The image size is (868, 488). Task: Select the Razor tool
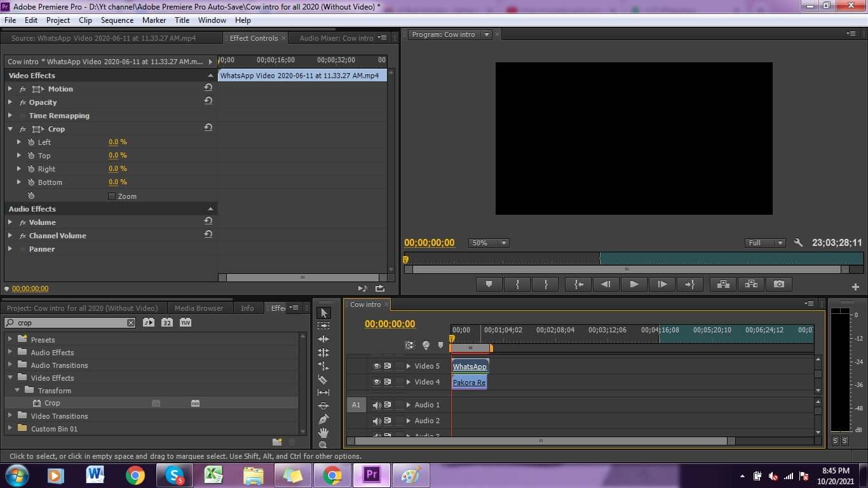[x=323, y=379]
